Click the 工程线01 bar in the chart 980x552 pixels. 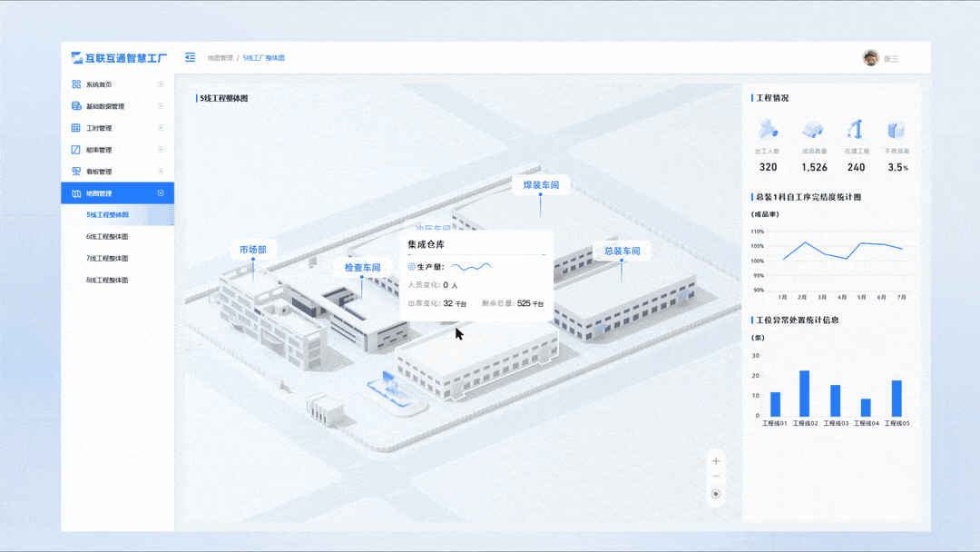pyautogui.click(x=775, y=404)
